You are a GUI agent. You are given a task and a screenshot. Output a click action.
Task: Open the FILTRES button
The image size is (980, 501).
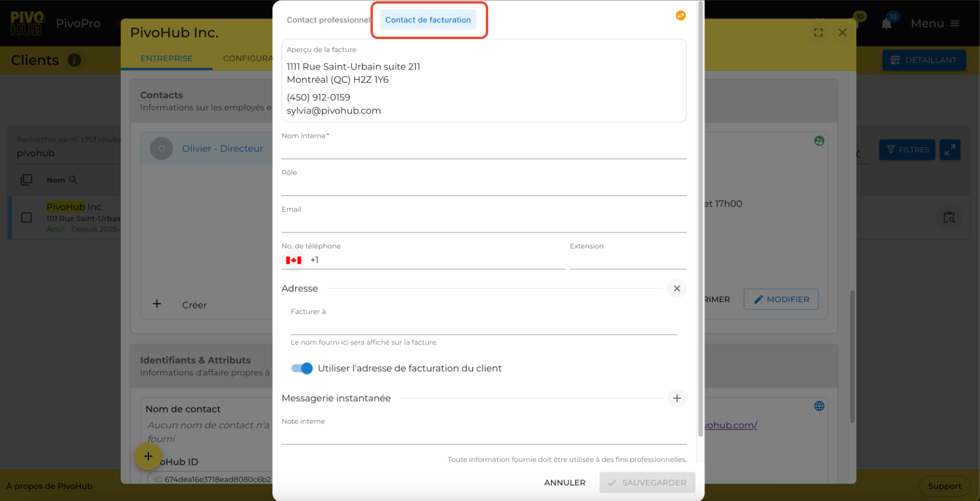tap(908, 150)
